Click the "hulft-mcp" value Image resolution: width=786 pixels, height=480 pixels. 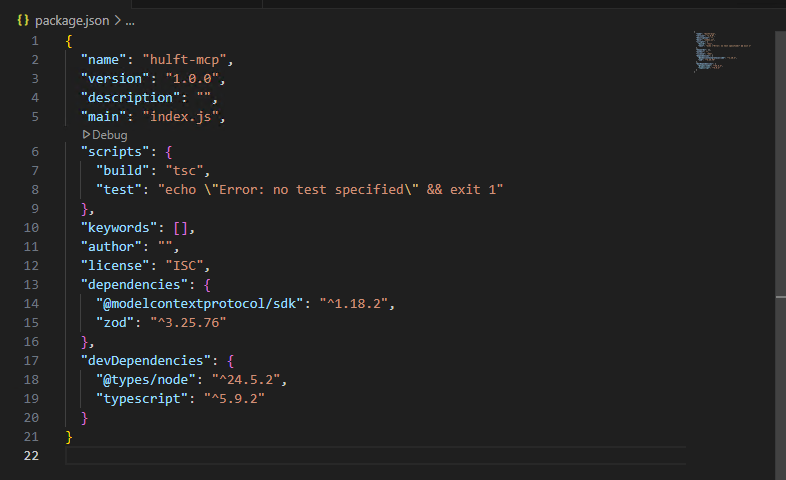(x=184, y=60)
